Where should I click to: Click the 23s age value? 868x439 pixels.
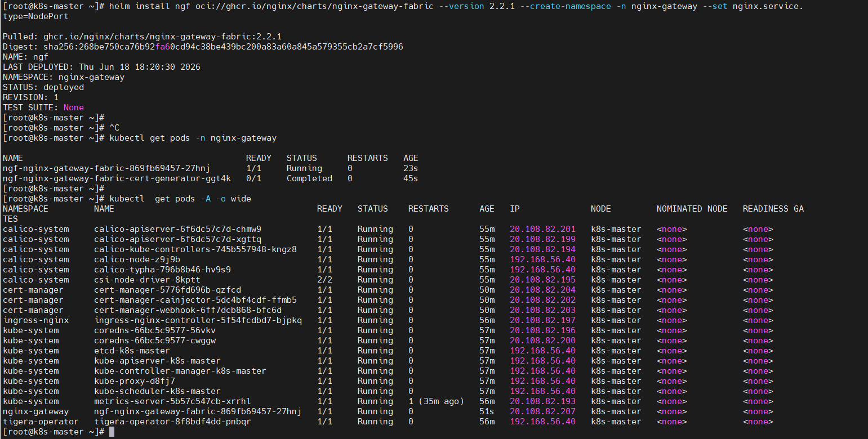click(411, 168)
